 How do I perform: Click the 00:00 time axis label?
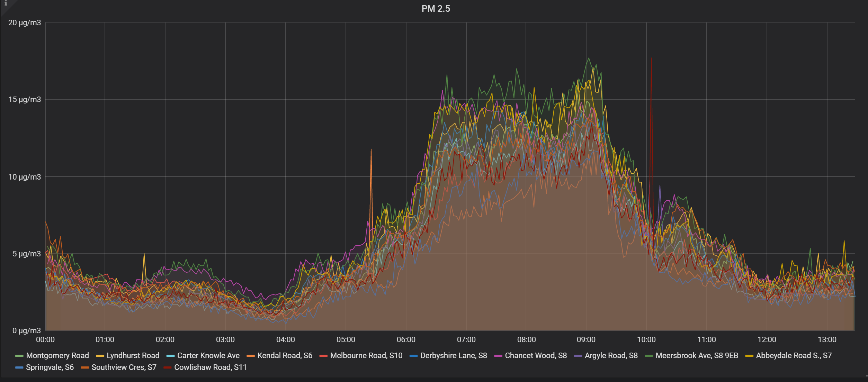tap(45, 339)
